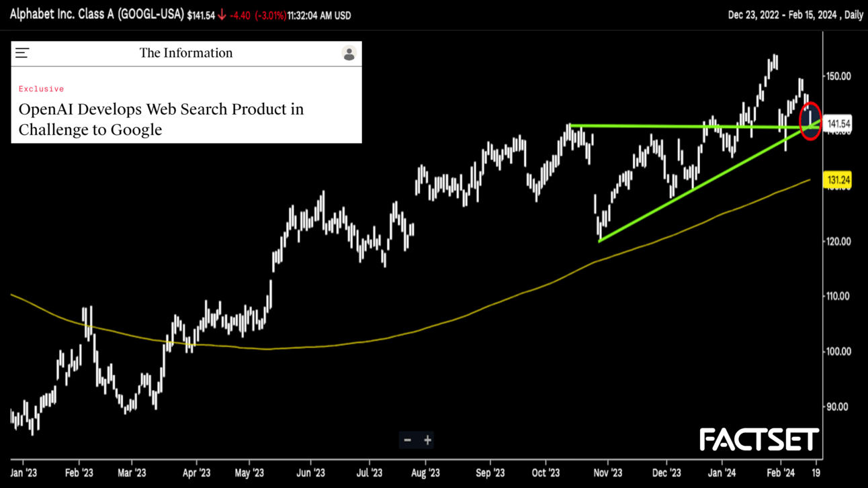868x488 pixels.
Task: Click the Feb '24 date axis label
Action: coord(781,473)
